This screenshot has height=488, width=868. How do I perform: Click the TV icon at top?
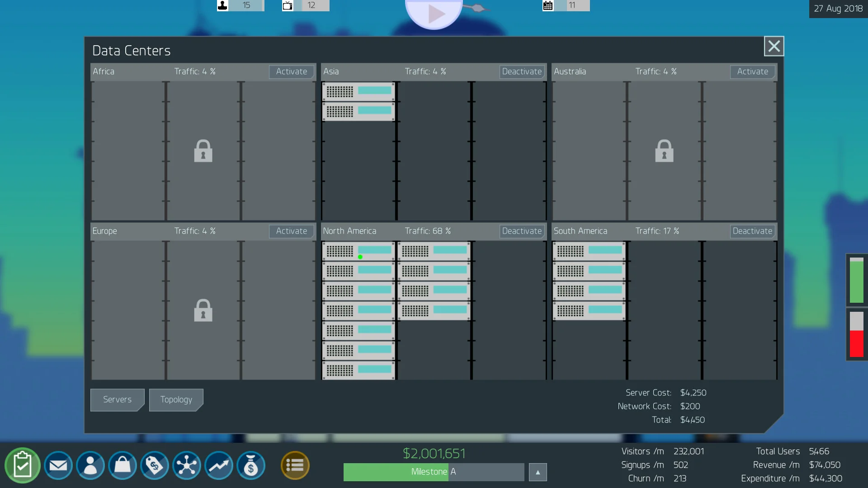coord(288,5)
